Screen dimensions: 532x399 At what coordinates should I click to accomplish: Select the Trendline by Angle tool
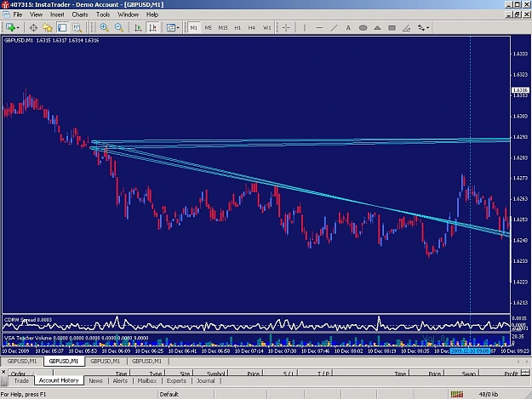pyautogui.click(x=406, y=28)
